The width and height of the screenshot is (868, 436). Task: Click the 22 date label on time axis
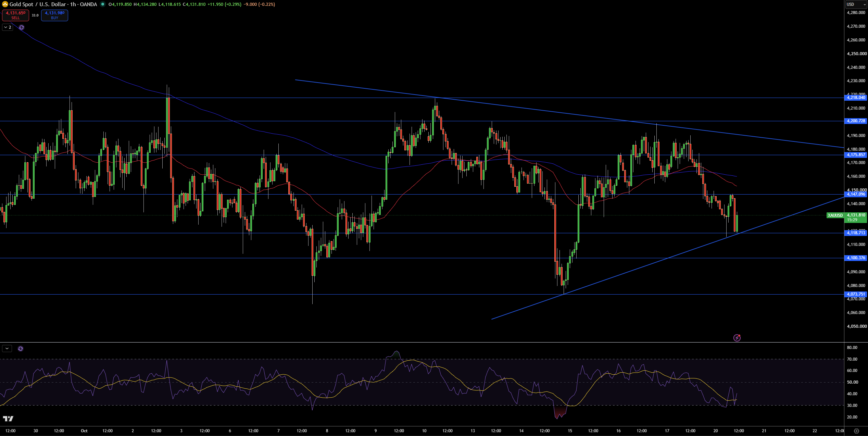[x=815, y=431]
